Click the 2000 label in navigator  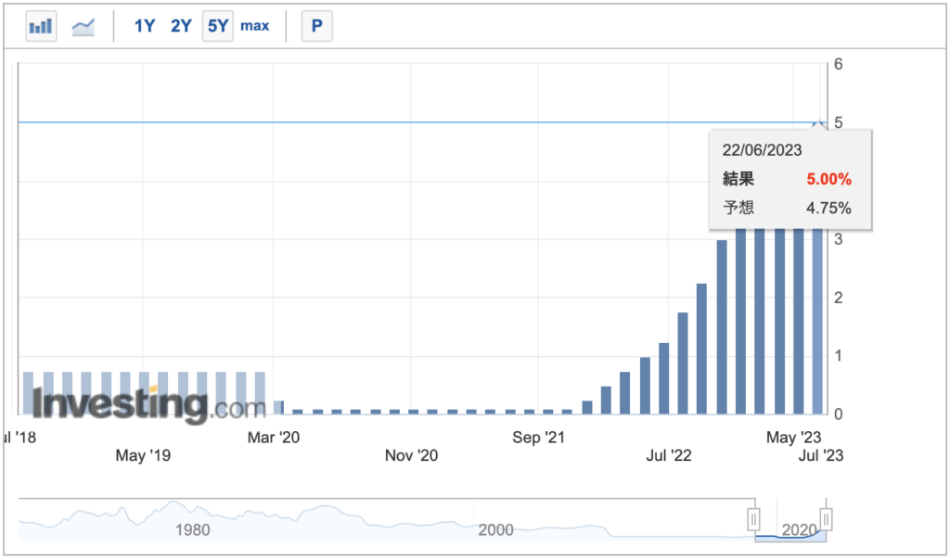pyautogui.click(x=495, y=529)
